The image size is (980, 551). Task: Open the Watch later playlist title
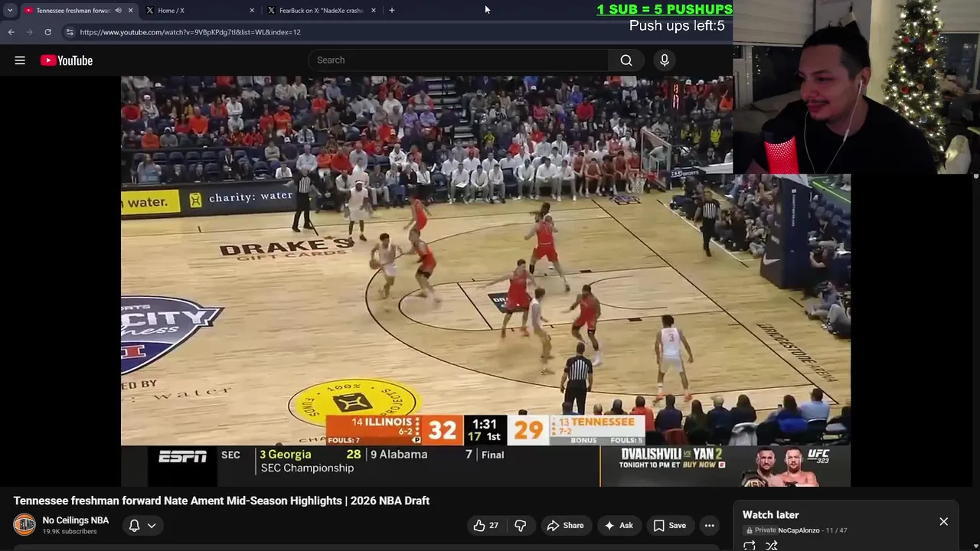click(771, 515)
